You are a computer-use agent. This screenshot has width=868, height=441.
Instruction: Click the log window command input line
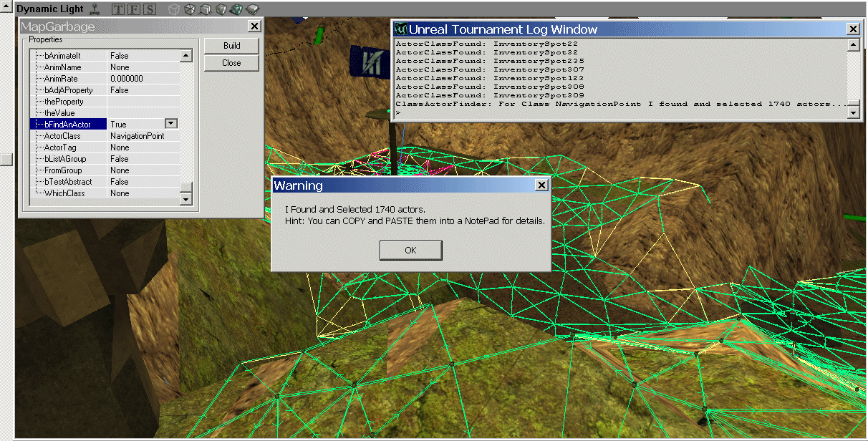click(616, 113)
